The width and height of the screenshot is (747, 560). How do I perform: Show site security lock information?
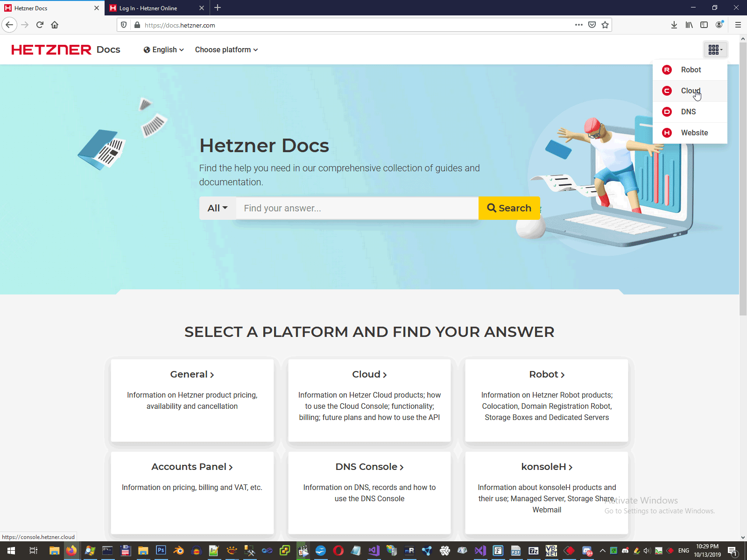coord(137,25)
